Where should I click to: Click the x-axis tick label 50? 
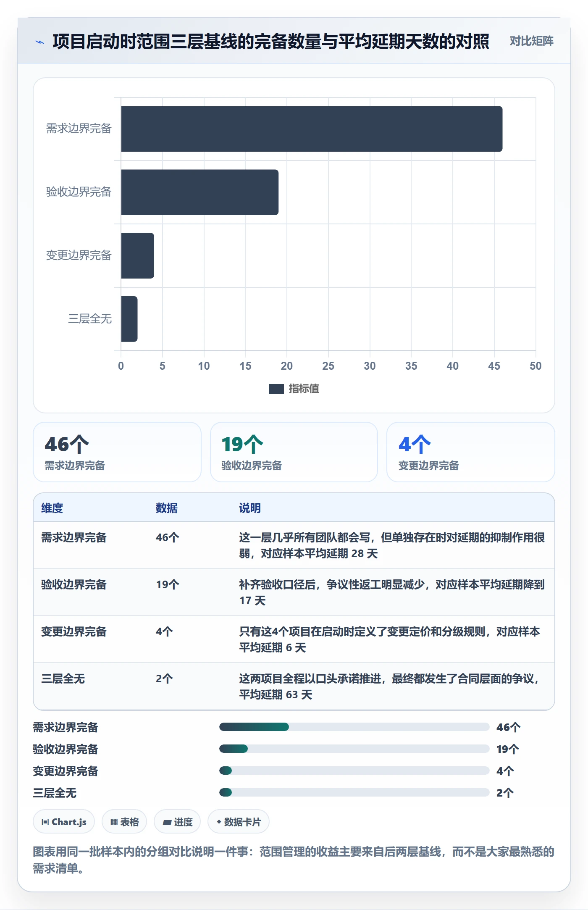(x=535, y=366)
